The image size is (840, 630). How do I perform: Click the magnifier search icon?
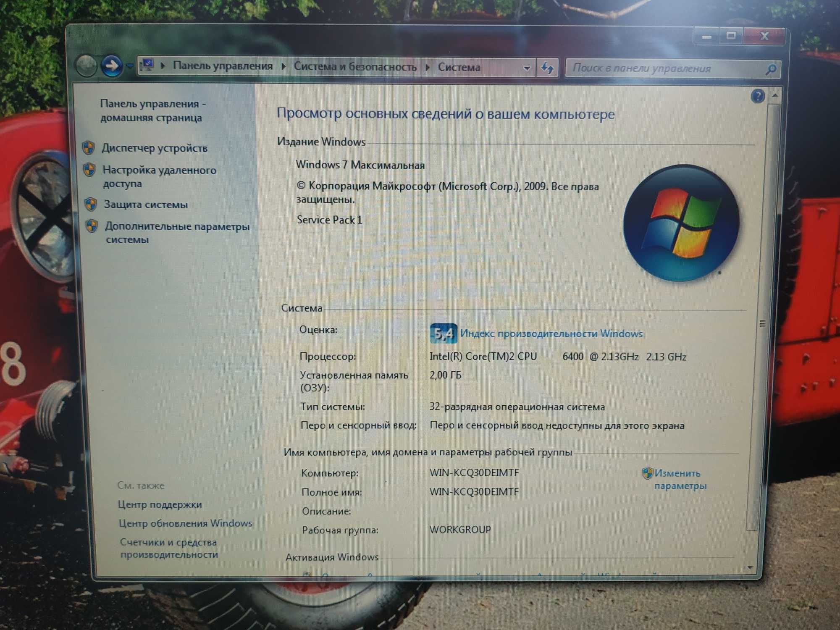point(771,69)
